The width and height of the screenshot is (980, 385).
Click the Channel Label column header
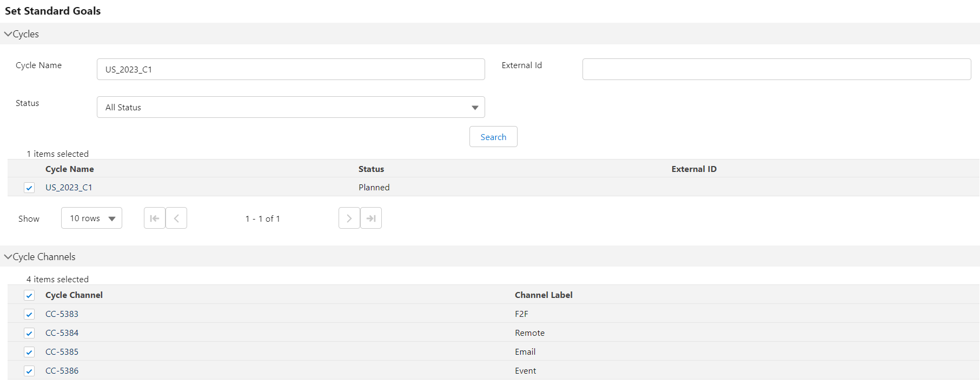tap(543, 295)
